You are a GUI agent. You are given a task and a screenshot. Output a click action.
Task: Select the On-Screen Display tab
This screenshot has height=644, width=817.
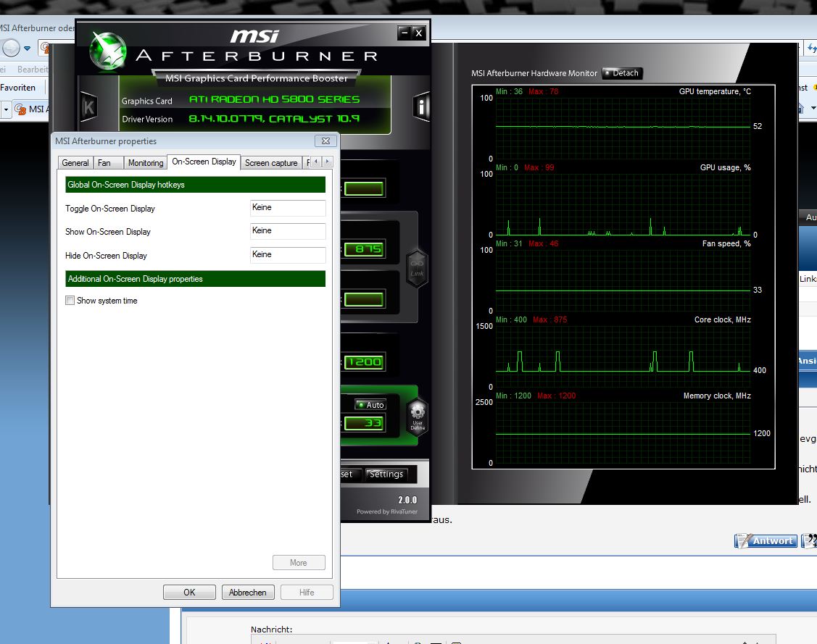pyautogui.click(x=204, y=162)
